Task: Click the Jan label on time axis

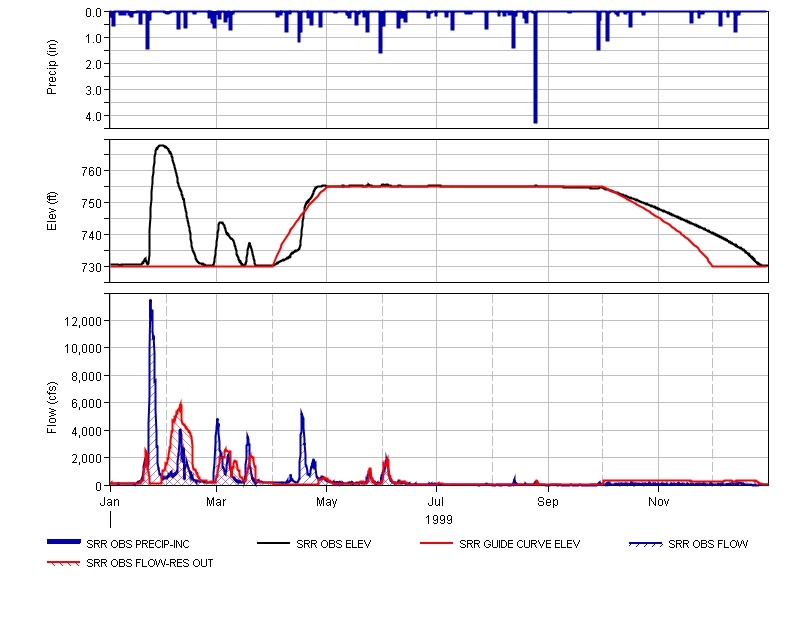Action: (x=110, y=502)
